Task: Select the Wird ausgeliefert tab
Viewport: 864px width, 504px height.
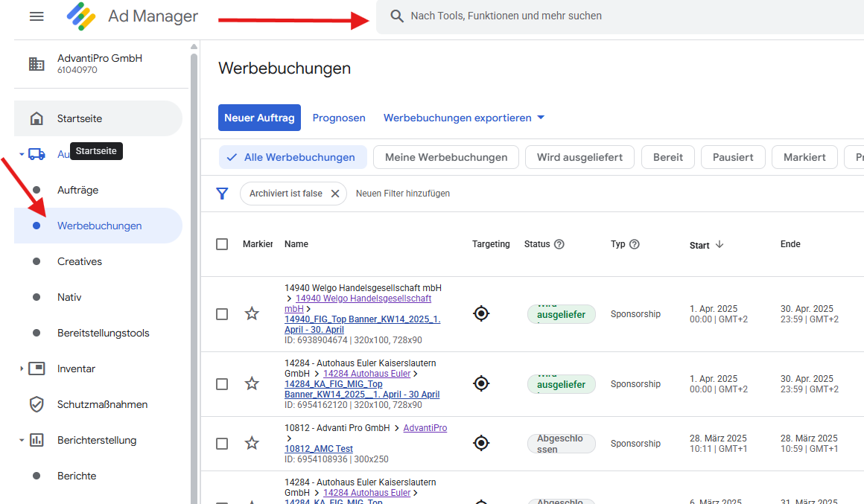Action: [x=579, y=157]
